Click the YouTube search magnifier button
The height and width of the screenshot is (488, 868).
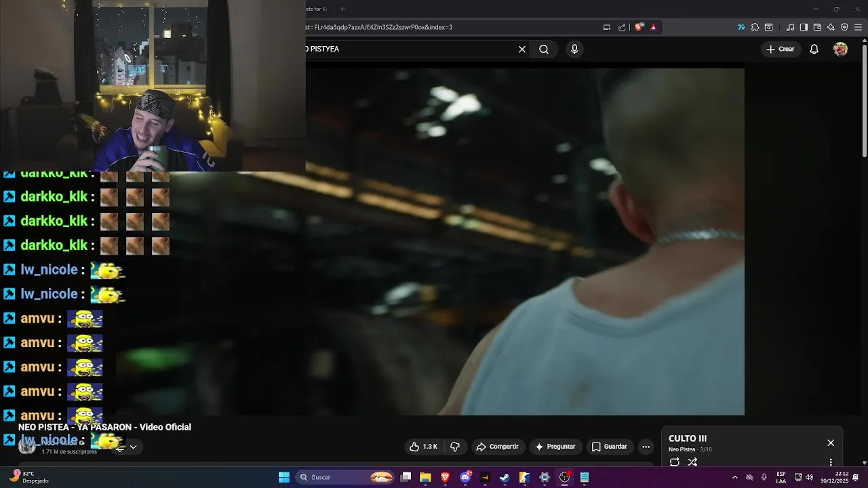[x=544, y=49]
